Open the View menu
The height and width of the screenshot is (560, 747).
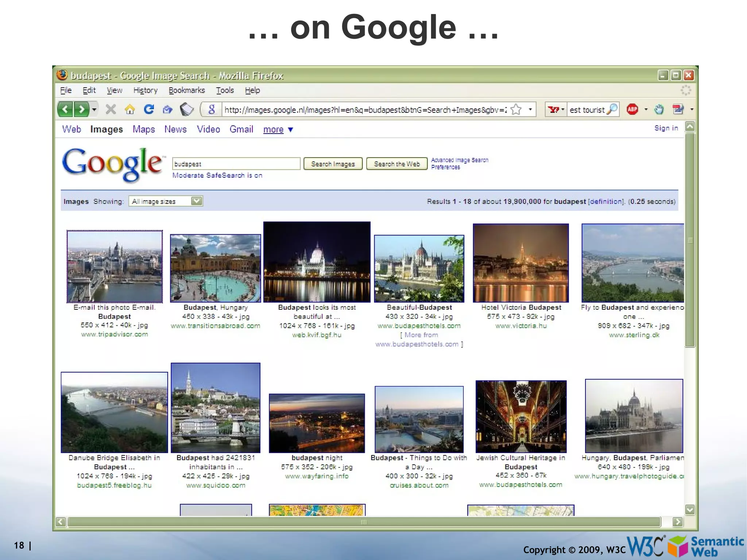coord(115,90)
